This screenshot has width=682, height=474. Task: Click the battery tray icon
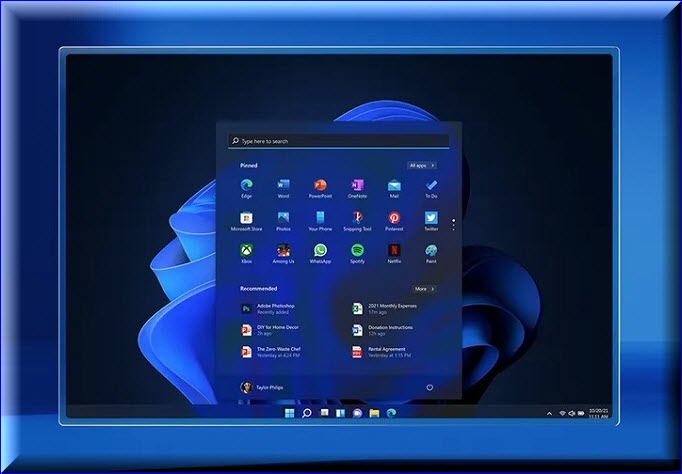[x=581, y=413]
